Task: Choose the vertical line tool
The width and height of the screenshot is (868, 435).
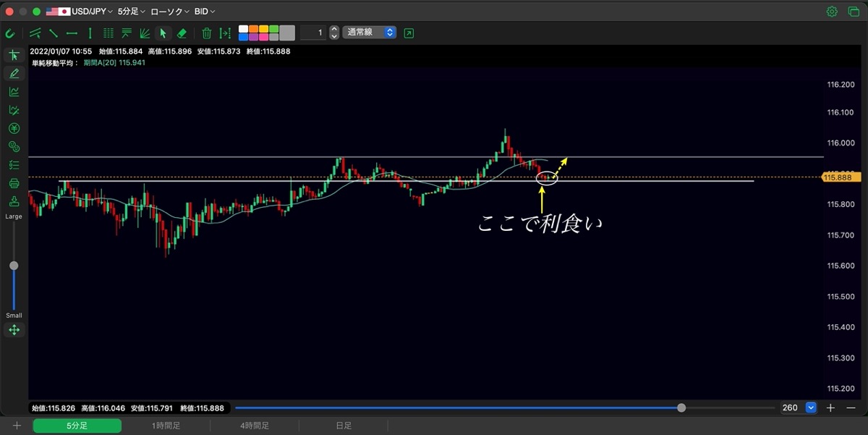Action: click(x=90, y=33)
